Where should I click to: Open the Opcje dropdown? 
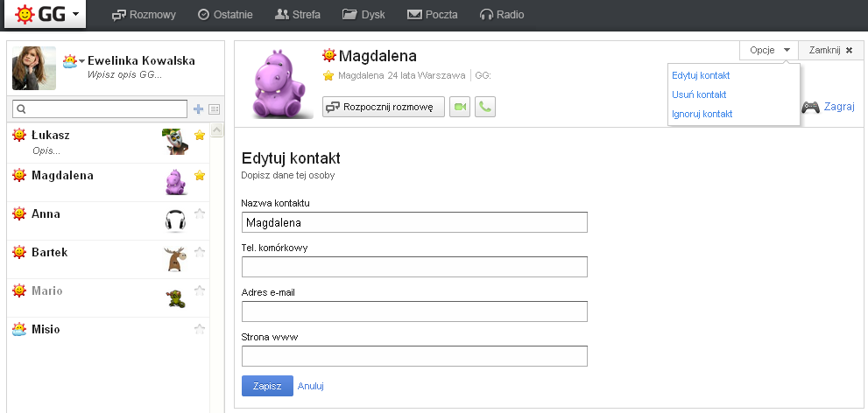(x=770, y=50)
